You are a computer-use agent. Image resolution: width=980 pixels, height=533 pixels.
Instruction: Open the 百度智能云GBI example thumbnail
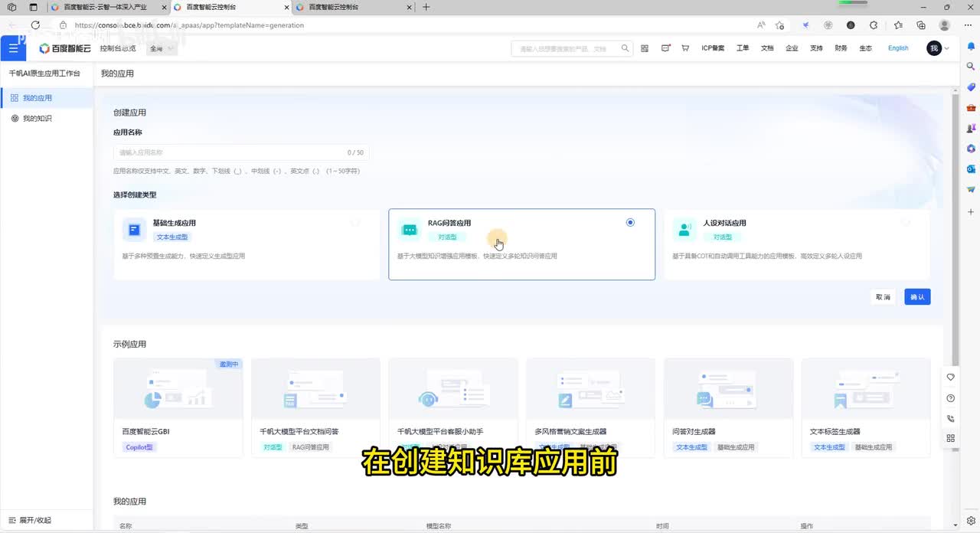pos(178,389)
